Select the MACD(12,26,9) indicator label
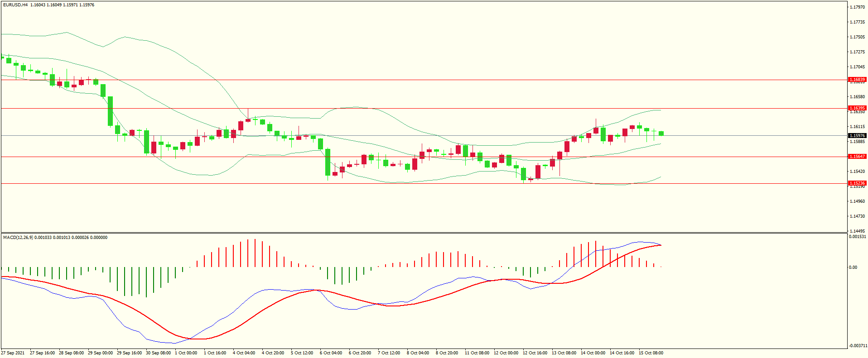The height and width of the screenshot is (358, 868). [x=18, y=238]
